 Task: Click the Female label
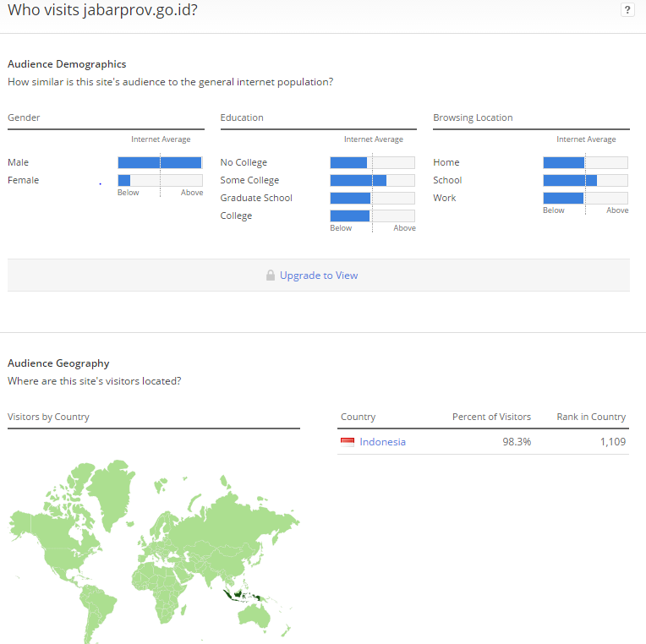pyautogui.click(x=23, y=180)
